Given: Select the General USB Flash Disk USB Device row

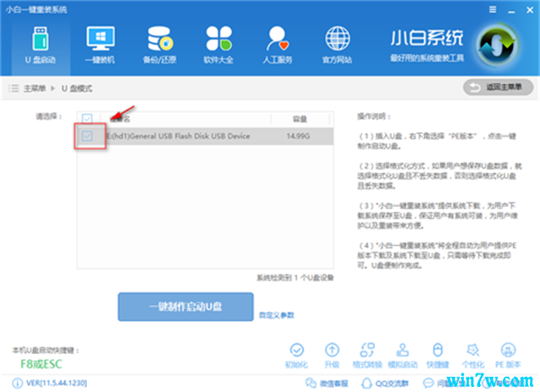Looking at the screenshot, I should 205,136.
